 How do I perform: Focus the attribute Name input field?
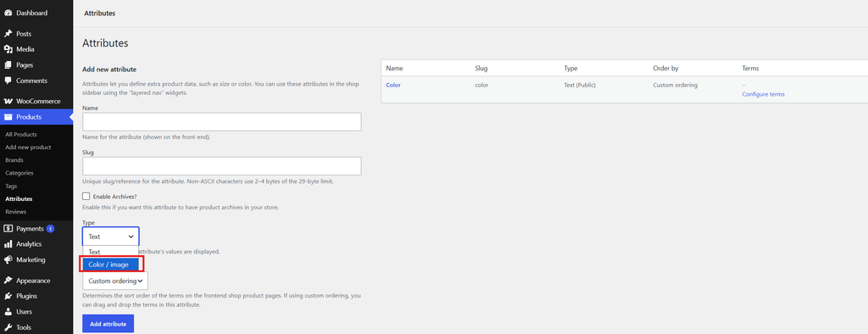tap(221, 122)
